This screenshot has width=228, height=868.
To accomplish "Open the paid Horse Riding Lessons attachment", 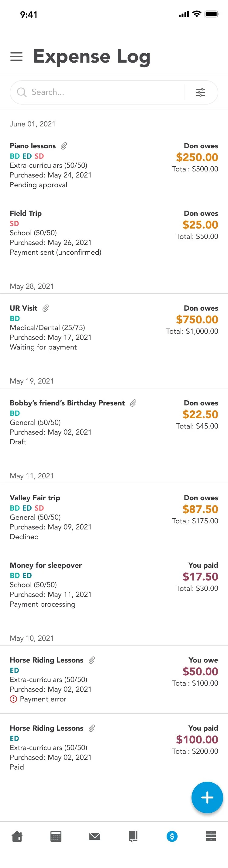I will tap(92, 728).
